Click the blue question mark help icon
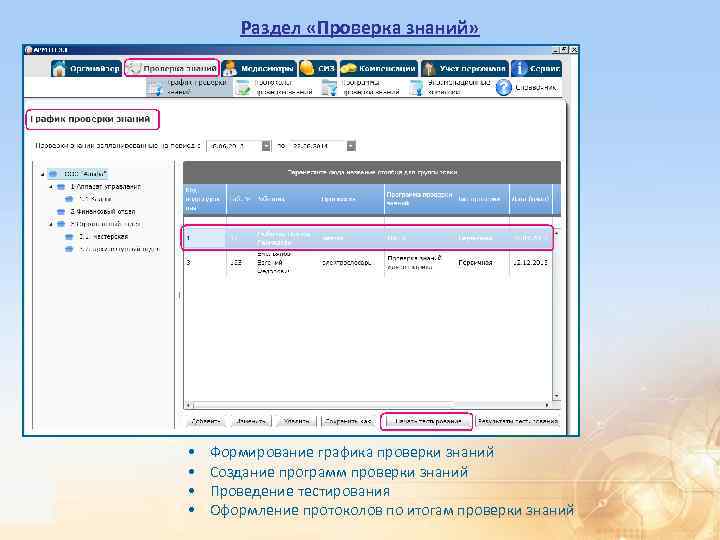This screenshot has width=720, height=540. [x=504, y=87]
